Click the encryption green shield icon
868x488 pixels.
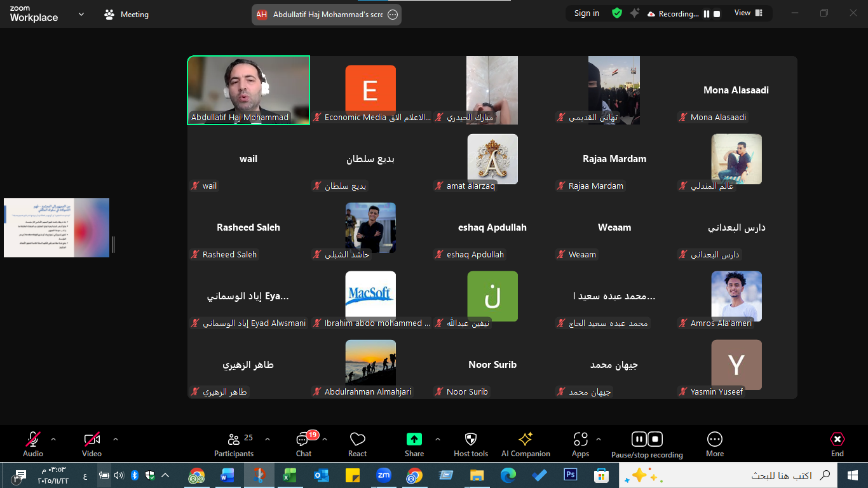point(616,13)
